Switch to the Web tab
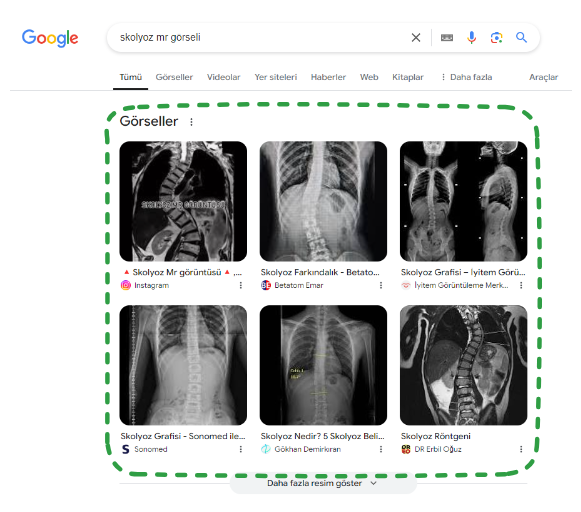Screen dimensions: 581x512 pyautogui.click(x=369, y=77)
